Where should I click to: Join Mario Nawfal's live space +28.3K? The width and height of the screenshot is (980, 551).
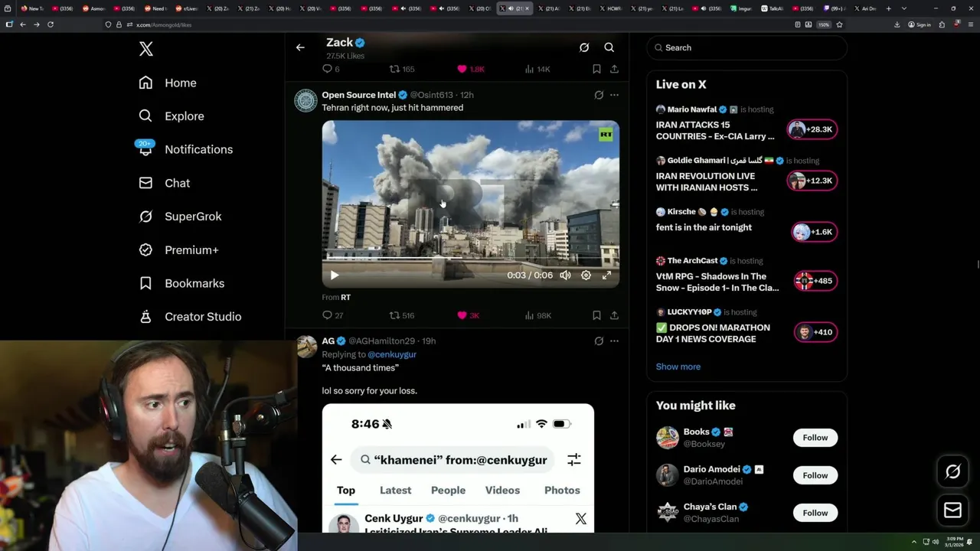coord(812,129)
